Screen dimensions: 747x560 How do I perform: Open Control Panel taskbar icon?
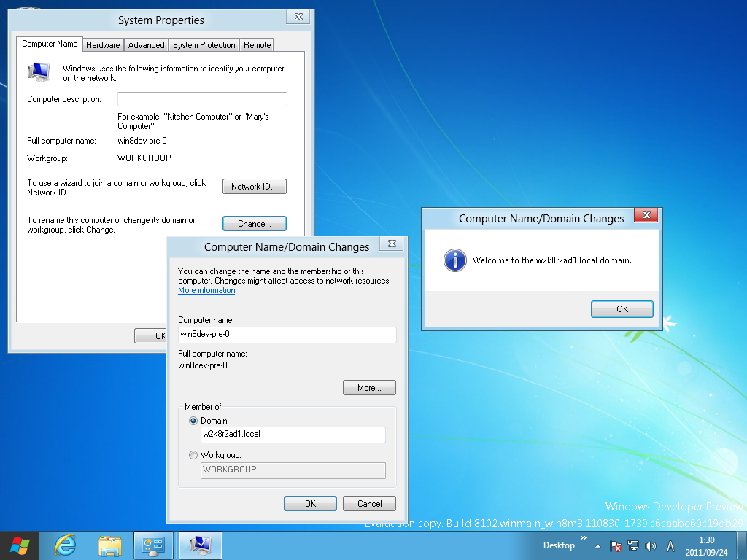coord(153,545)
